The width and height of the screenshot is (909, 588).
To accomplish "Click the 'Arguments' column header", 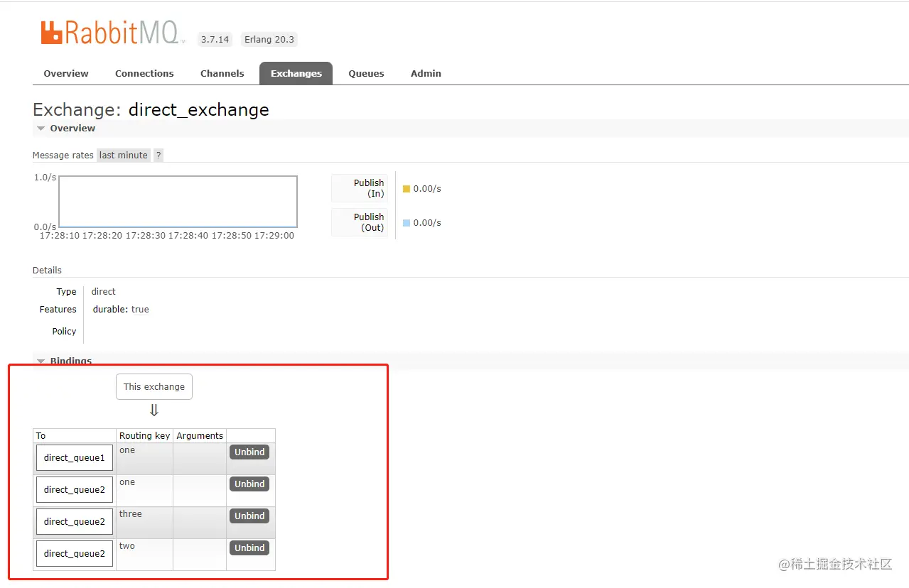I will [x=200, y=436].
